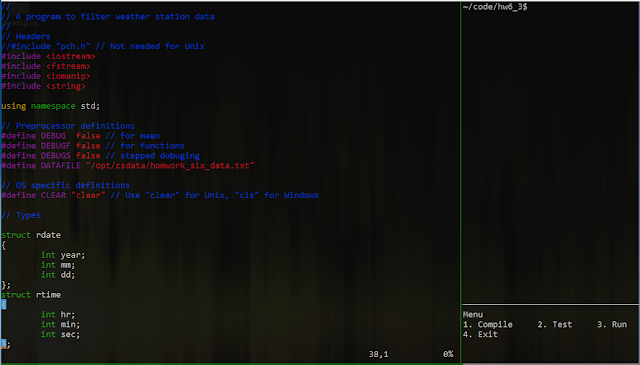Click the "int min;" member line
Image resolution: width=640 pixels, height=365 pixels.
[60, 325]
